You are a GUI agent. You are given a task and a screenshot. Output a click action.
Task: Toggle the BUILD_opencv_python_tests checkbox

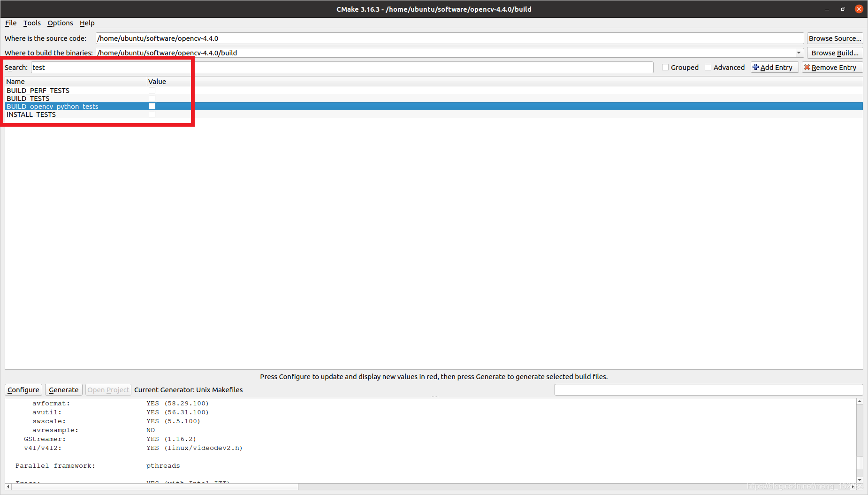click(x=152, y=107)
